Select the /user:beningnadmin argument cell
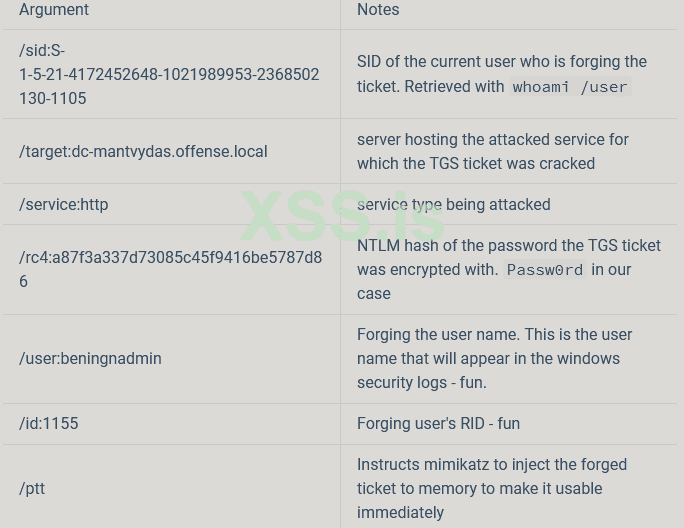Screen dimensions: 684x528 coord(90,358)
